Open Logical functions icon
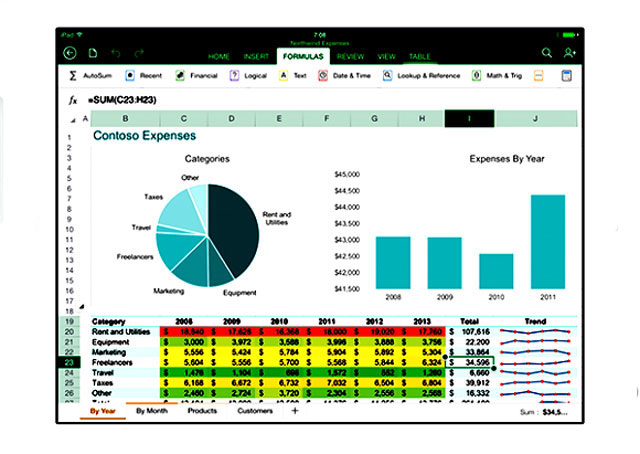Image resolution: width=640 pixels, height=454 pixels. point(234,76)
